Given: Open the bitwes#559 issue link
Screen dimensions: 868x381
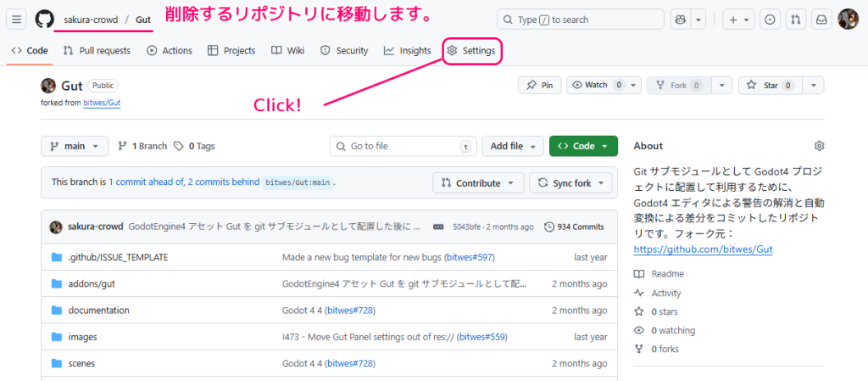Looking at the screenshot, I should pyautogui.click(x=481, y=337).
